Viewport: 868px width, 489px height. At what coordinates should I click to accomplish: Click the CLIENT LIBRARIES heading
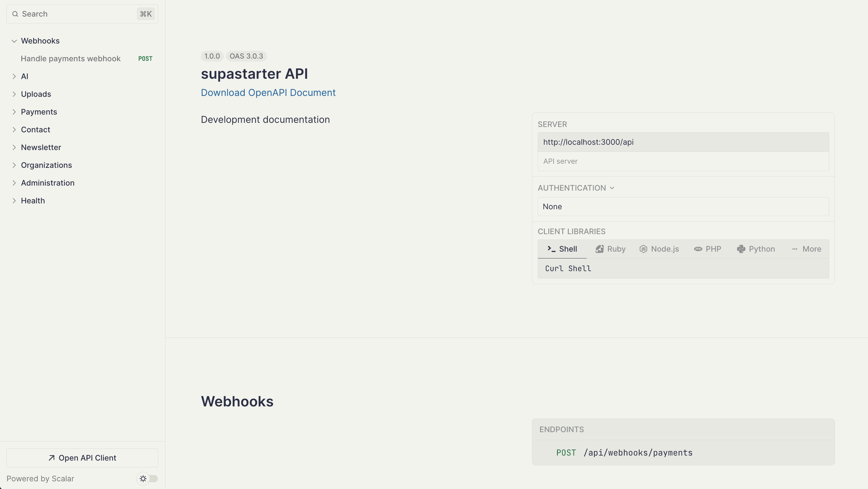pyautogui.click(x=571, y=231)
